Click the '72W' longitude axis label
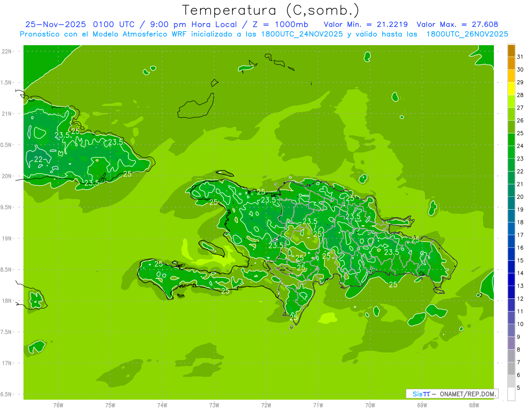532x411 pixels. [266, 405]
